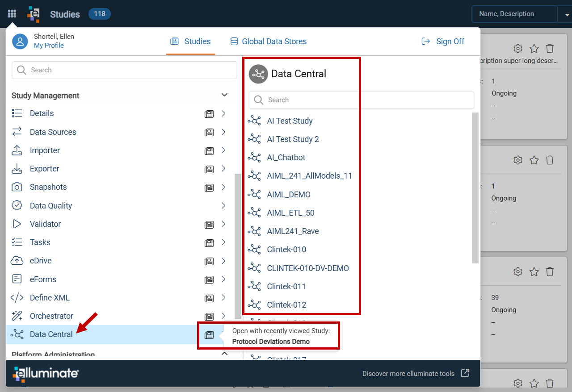Image resolution: width=572 pixels, height=392 pixels.
Task: Collapse the Study Management section
Action: click(x=225, y=95)
